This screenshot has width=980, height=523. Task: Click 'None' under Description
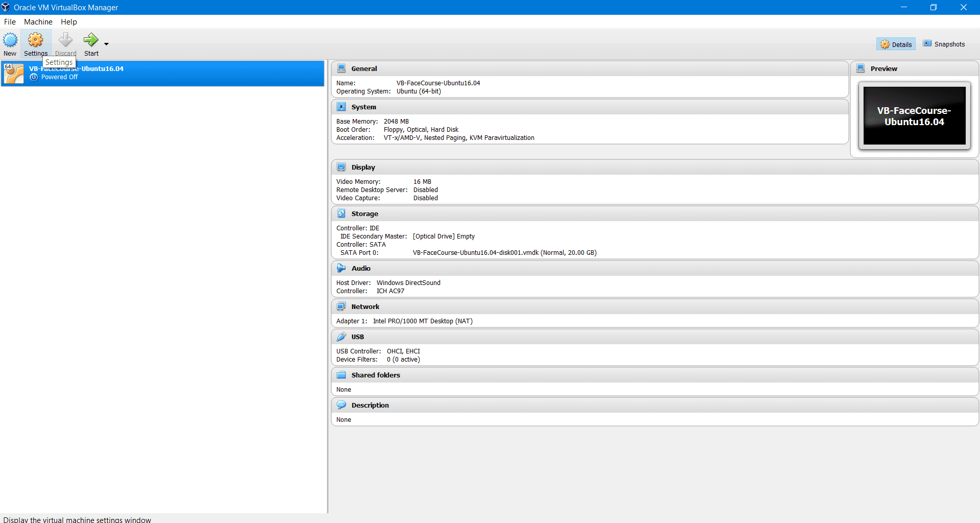[344, 420]
